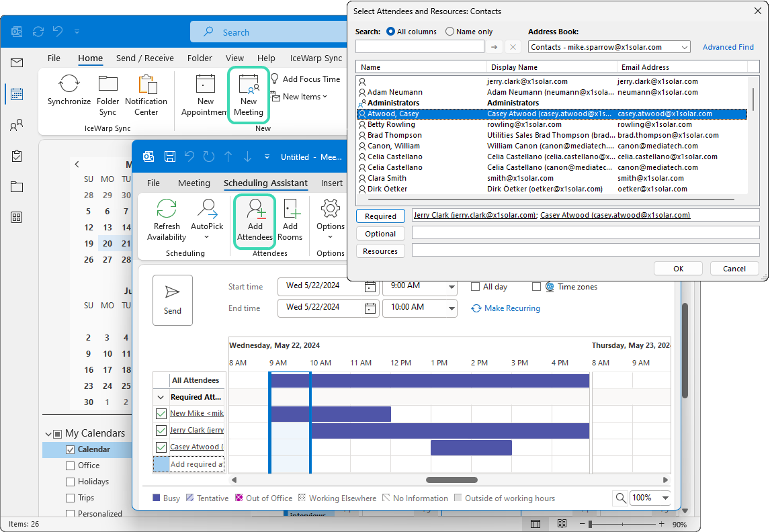The width and height of the screenshot is (770, 532).
Task: Click the Optional button in attendees dialog
Action: pos(380,234)
